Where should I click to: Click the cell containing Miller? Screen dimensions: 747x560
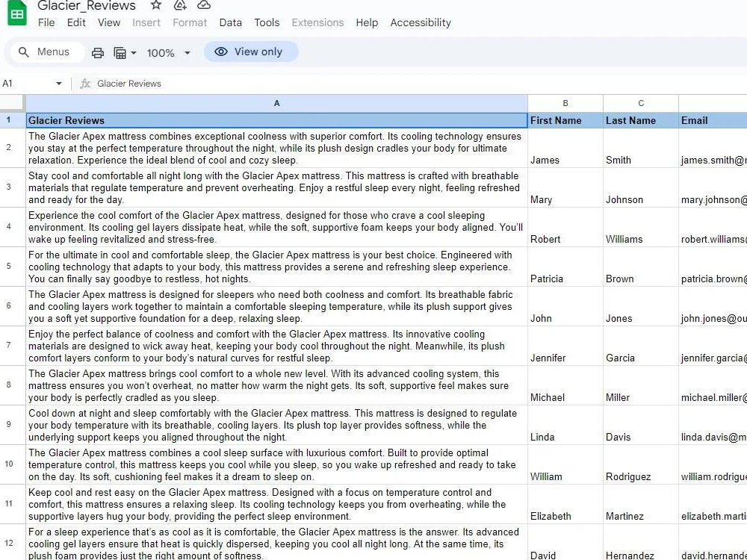[641, 385]
